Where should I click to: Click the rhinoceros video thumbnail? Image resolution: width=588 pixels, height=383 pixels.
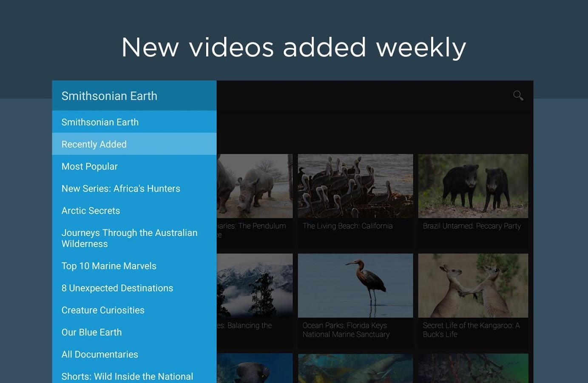point(255,186)
